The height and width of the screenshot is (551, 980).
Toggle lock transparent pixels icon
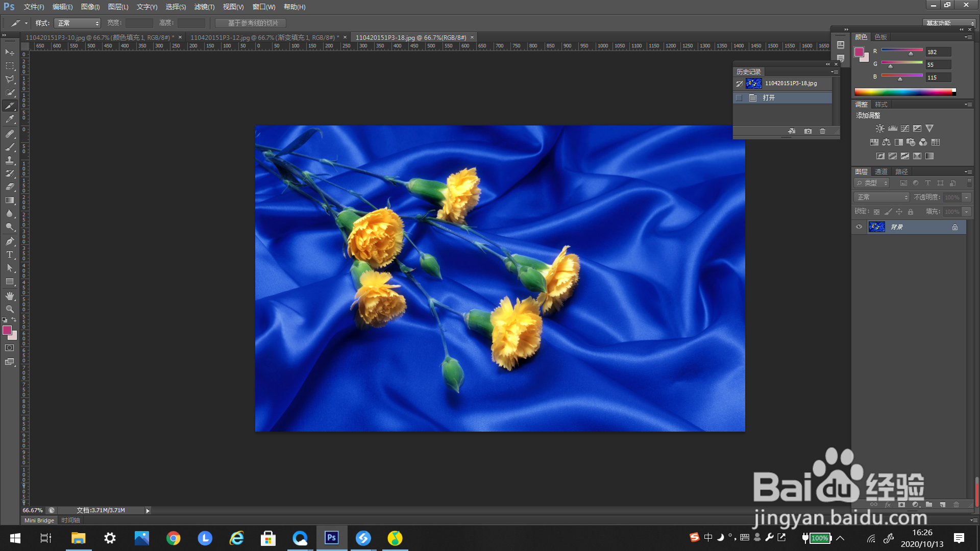pyautogui.click(x=876, y=212)
